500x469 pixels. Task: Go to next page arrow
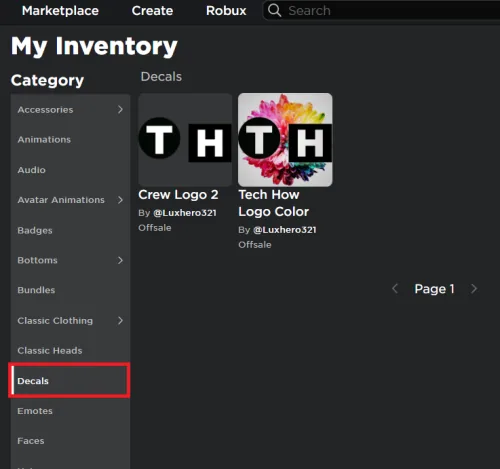(474, 289)
